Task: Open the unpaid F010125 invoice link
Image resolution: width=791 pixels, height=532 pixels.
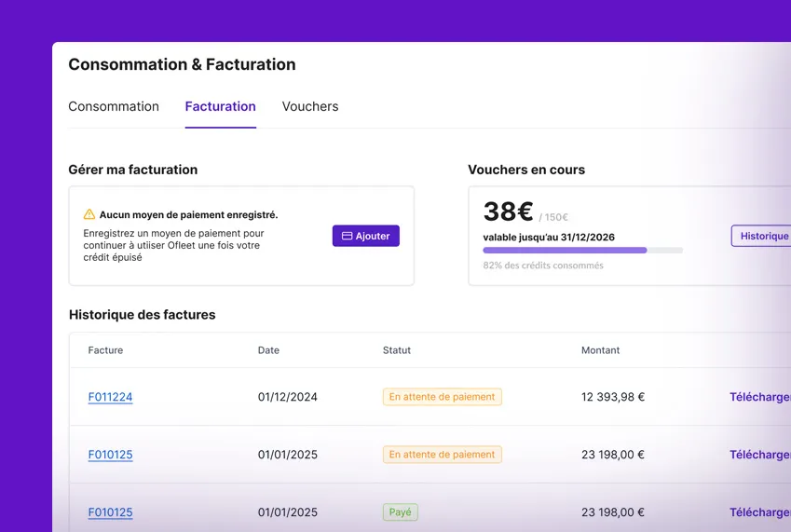Action: (110, 455)
